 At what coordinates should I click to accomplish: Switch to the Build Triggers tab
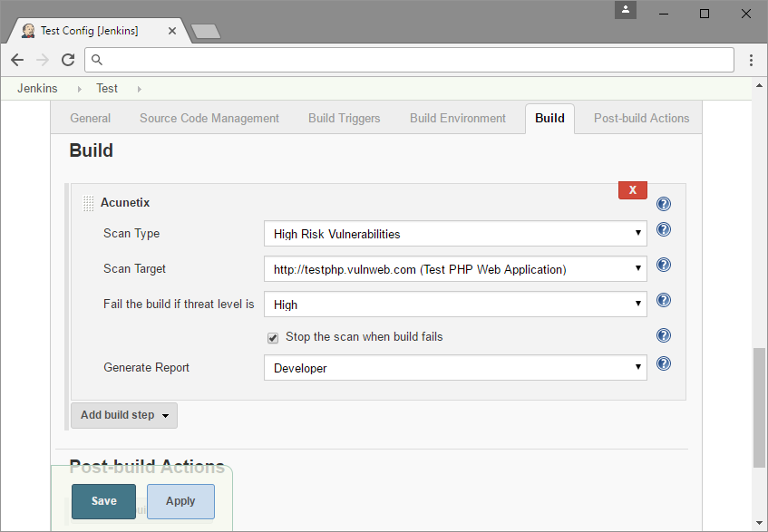coord(344,118)
